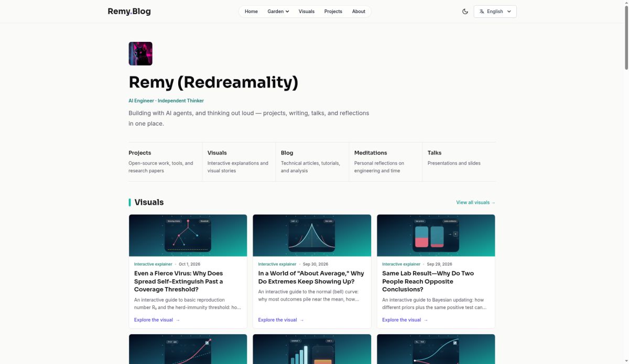This screenshot has width=629, height=364.
Task: Click 'Interactive explainer' tag on the Sep 30 card
Action: click(x=277, y=264)
